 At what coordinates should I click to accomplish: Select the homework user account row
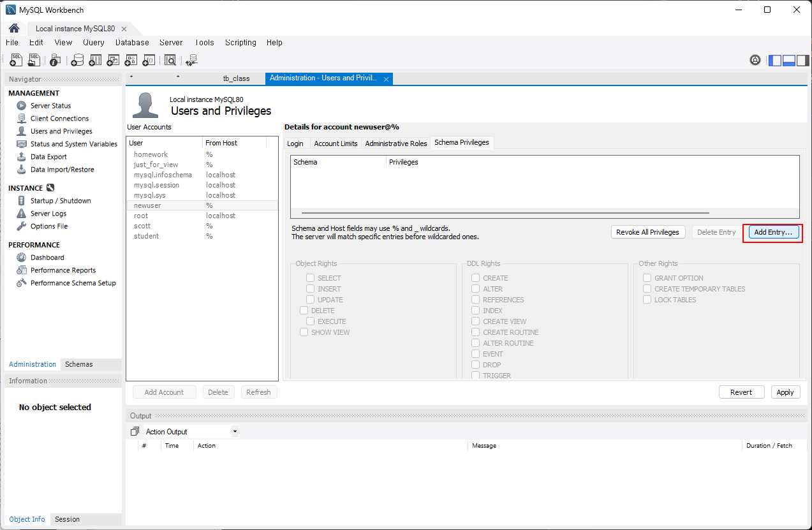click(202, 154)
